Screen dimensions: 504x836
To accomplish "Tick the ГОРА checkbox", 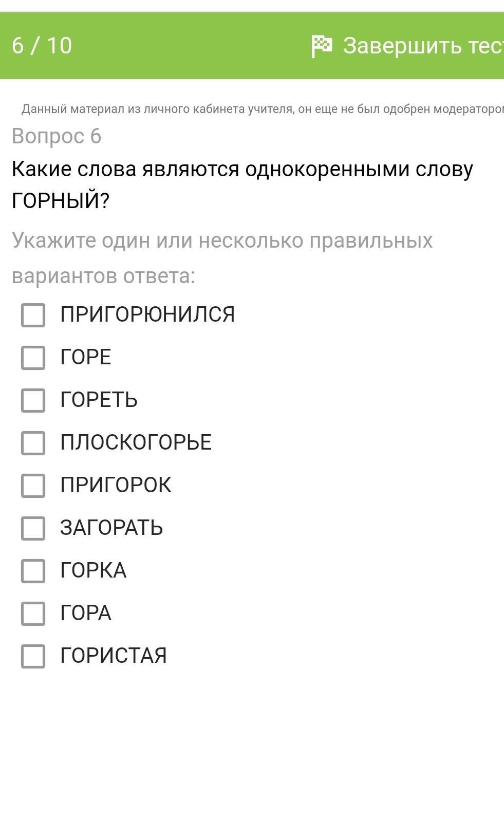I will tap(33, 614).
